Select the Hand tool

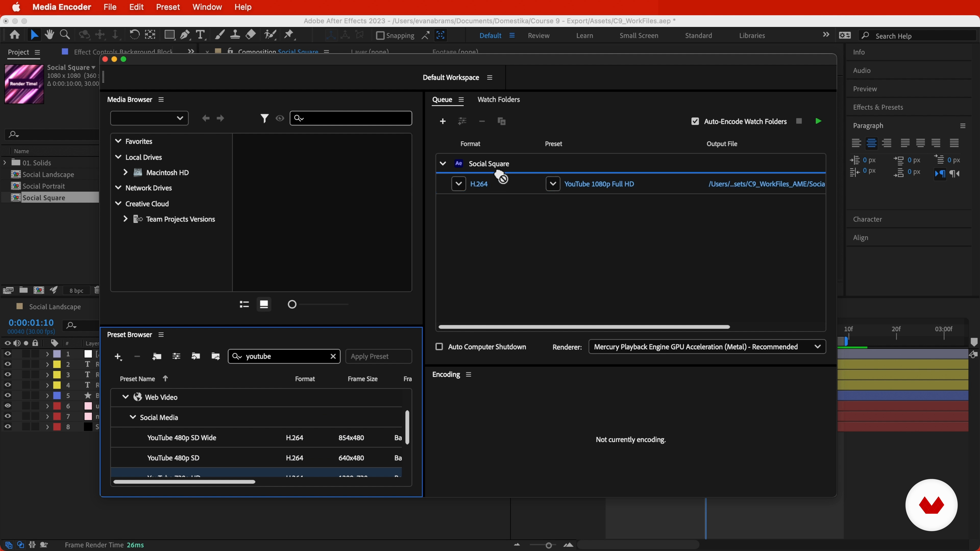pos(50,35)
